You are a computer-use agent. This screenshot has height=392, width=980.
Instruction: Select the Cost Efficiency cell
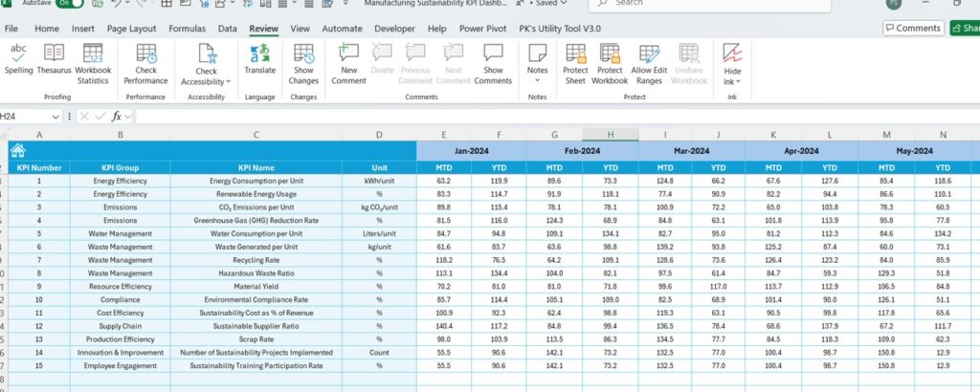tap(120, 313)
